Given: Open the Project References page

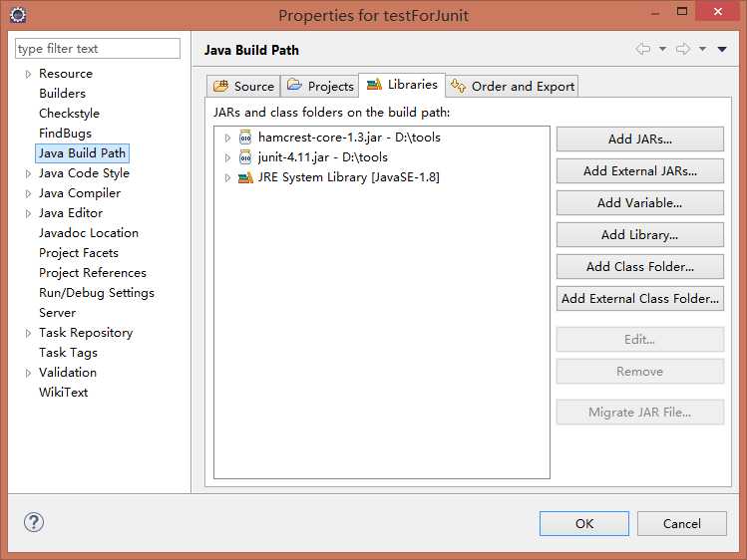Looking at the screenshot, I should 93,273.
